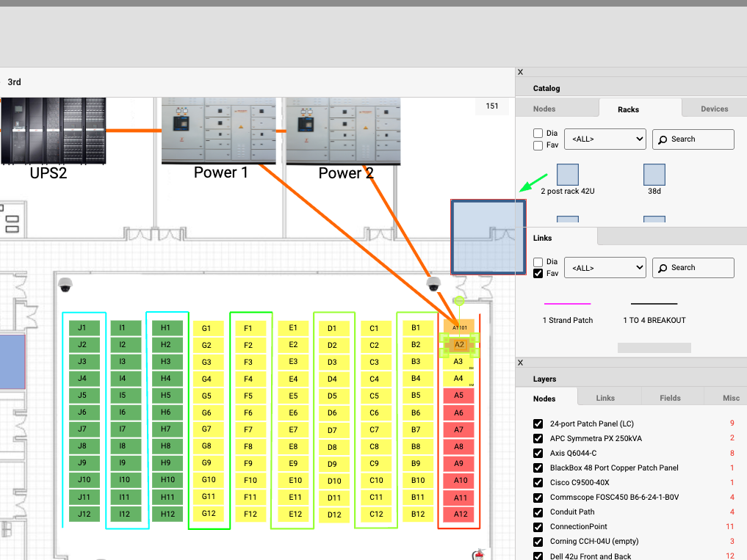747x560 pixels.
Task: Enable the Dia checkbox in Catalog panel
Action: tap(538, 133)
